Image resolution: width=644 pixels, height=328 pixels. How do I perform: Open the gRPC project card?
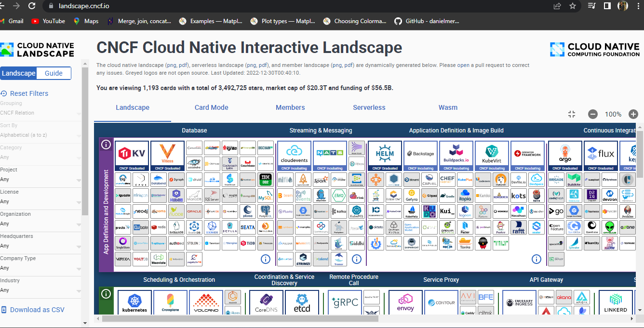pos(345,302)
